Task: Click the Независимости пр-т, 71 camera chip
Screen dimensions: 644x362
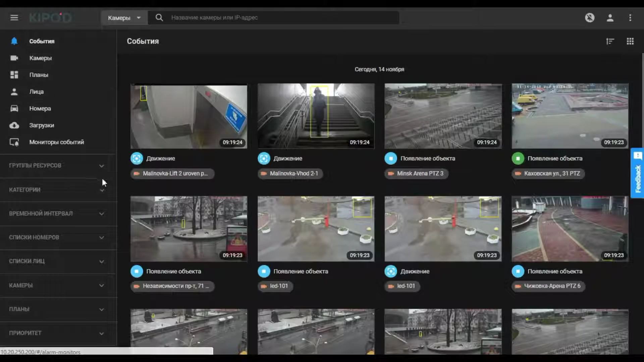Action: point(172,286)
